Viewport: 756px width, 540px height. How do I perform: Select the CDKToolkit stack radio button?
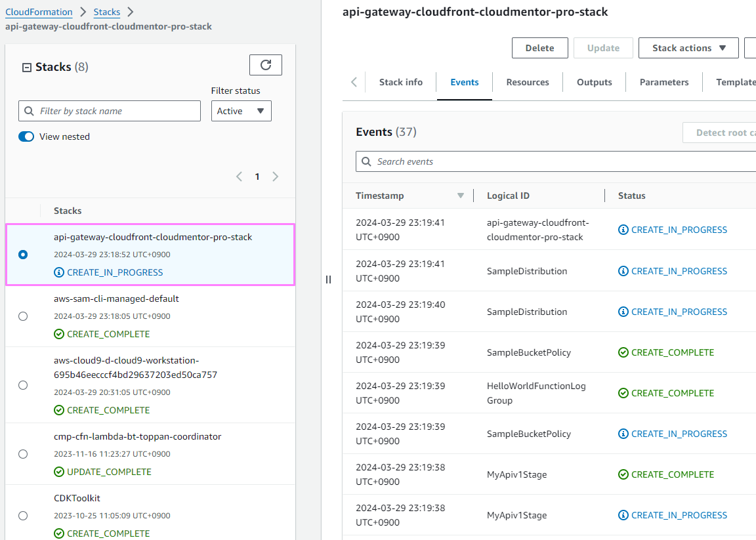[x=23, y=516]
